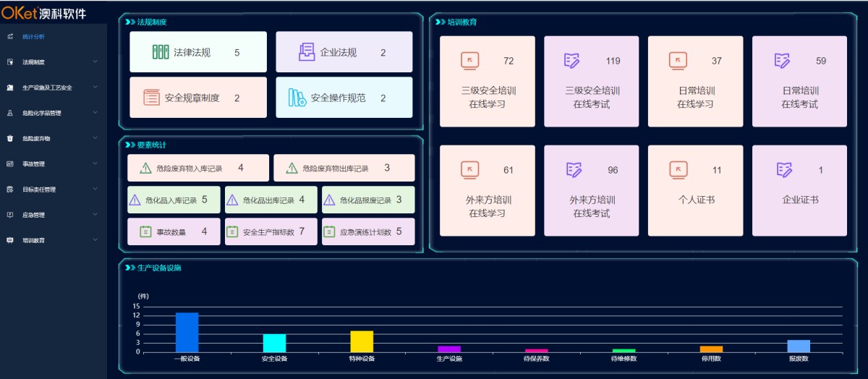
Task: Click the calendar icon beside 事故数量
Action: [145, 232]
